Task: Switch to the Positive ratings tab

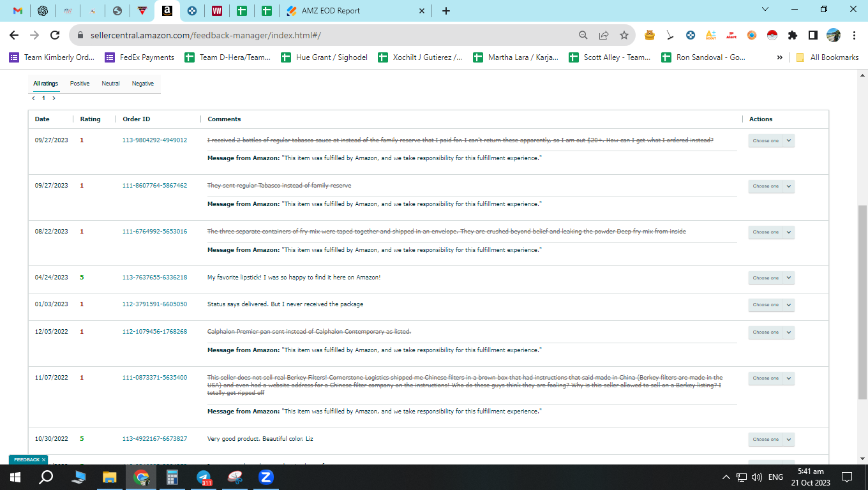Action: pyautogui.click(x=80, y=84)
